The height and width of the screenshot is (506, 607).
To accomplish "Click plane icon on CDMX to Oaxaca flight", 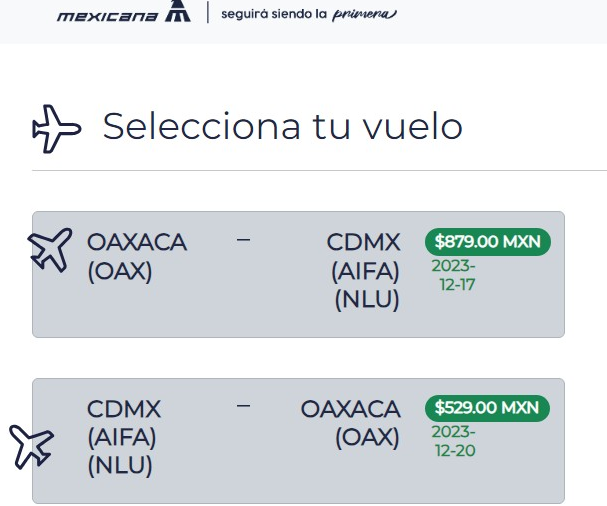I will click(x=31, y=445).
